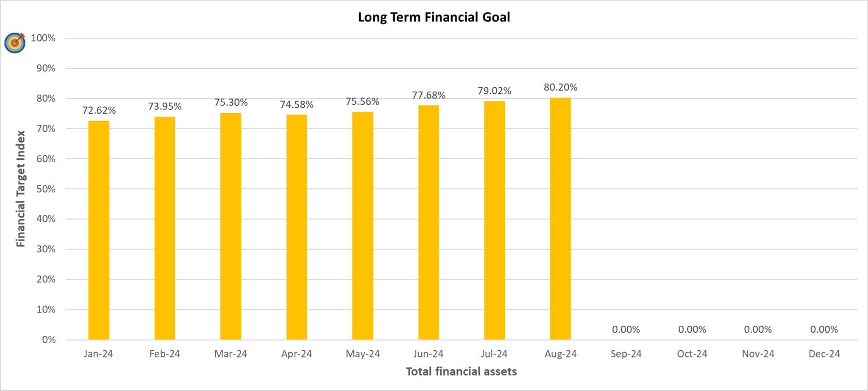Click the 79.02% data label

click(494, 91)
